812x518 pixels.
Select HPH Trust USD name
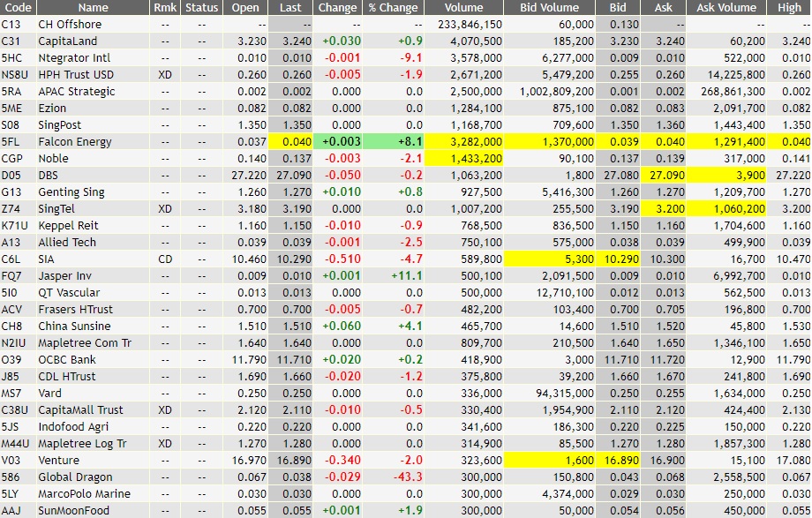click(76, 75)
